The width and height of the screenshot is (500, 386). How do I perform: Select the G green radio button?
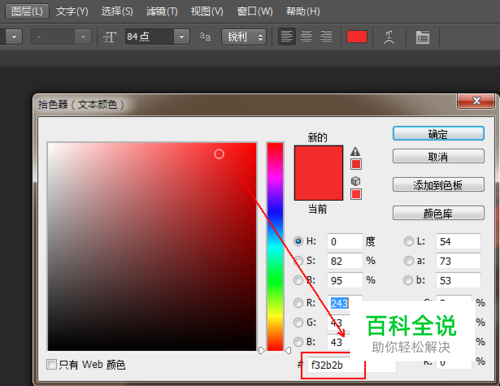(x=298, y=322)
